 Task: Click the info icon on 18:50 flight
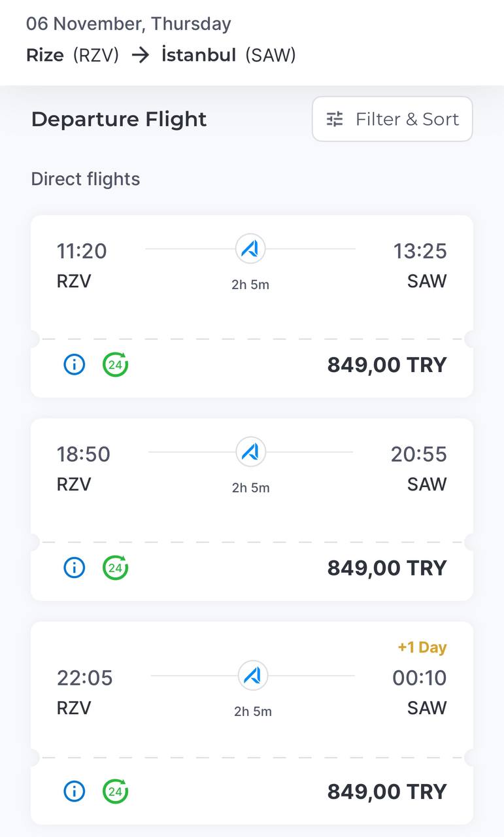75,568
